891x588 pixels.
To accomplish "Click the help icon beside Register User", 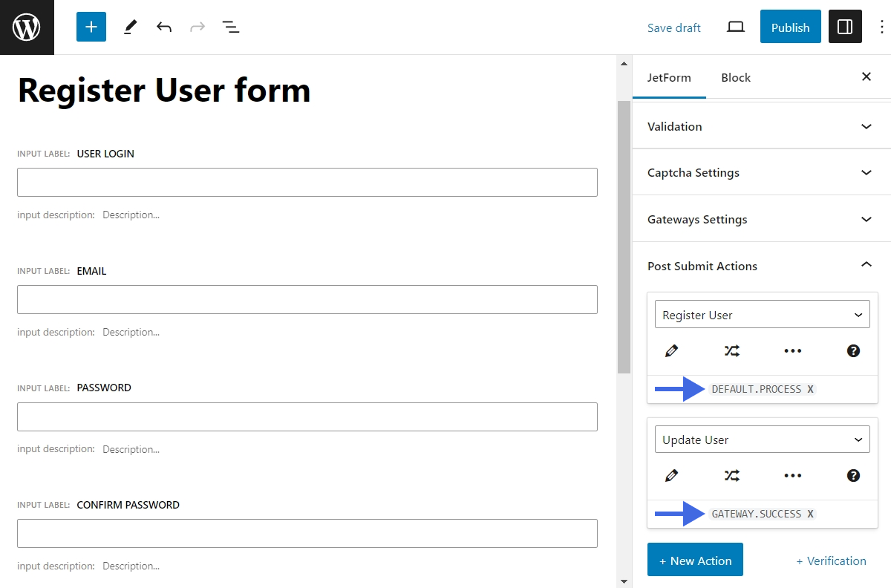I will pos(853,350).
